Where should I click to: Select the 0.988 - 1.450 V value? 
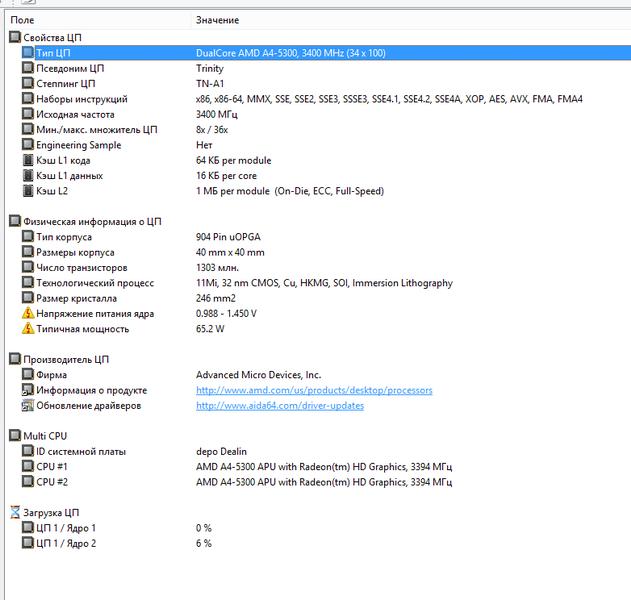pos(226,313)
